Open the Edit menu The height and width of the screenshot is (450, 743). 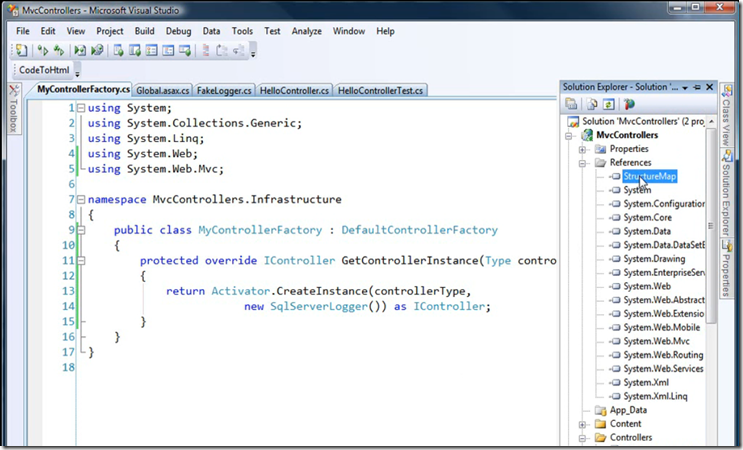tap(48, 31)
